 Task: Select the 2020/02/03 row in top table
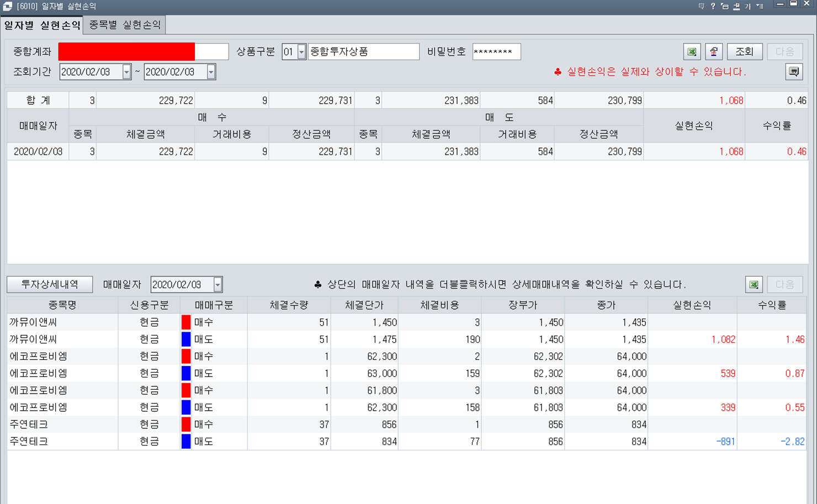407,152
